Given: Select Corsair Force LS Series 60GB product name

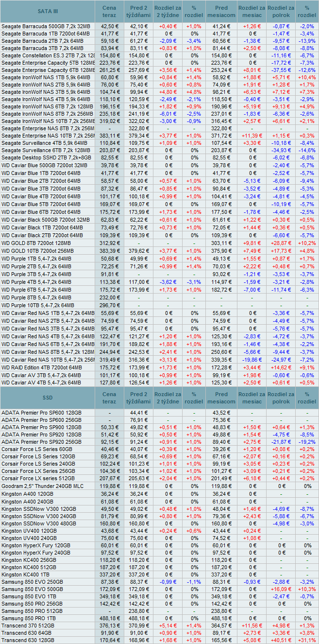Looking at the screenshot, I should [37, 450].
